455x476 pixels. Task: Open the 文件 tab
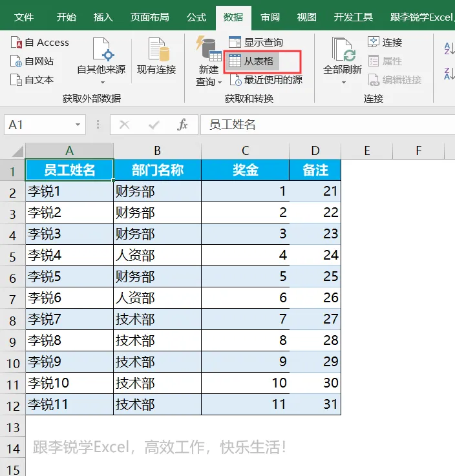[24, 17]
